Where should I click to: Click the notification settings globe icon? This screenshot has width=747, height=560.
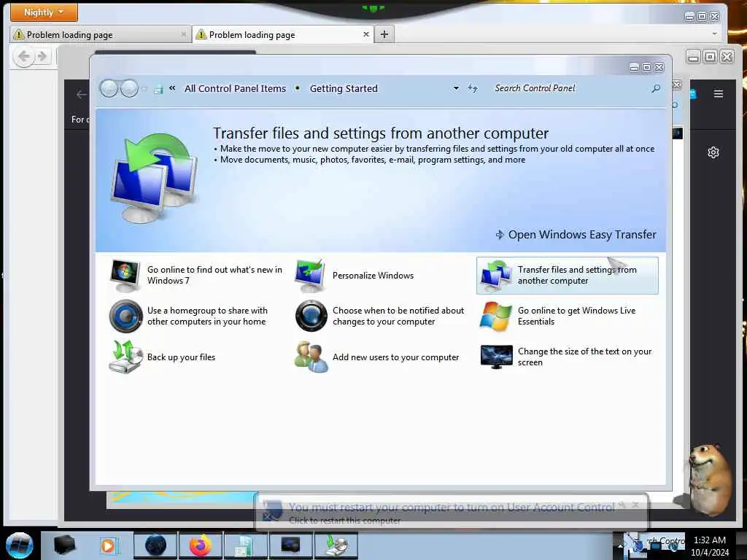(311, 316)
